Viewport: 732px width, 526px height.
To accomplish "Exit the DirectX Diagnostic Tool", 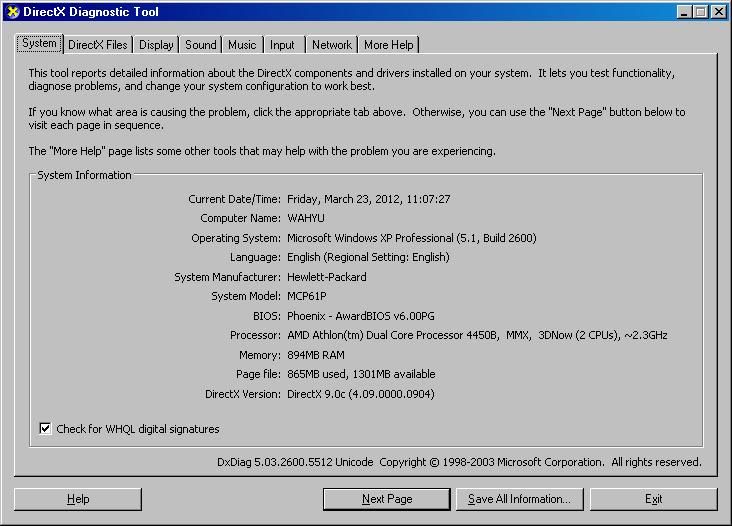I will coord(654,499).
